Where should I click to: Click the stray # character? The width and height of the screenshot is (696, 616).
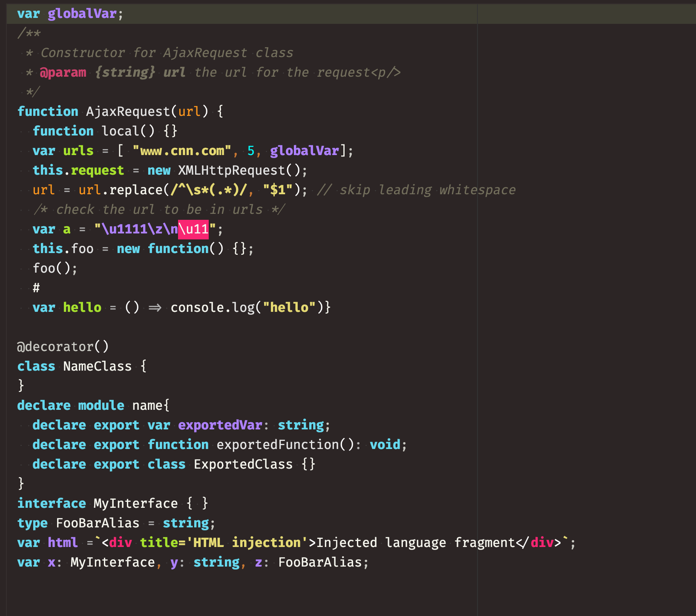point(36,288)
